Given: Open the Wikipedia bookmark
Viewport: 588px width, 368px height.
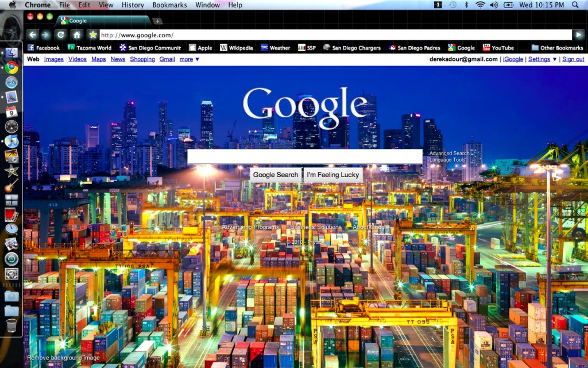Looking at the screenshot, I should (x=236, y=48).
